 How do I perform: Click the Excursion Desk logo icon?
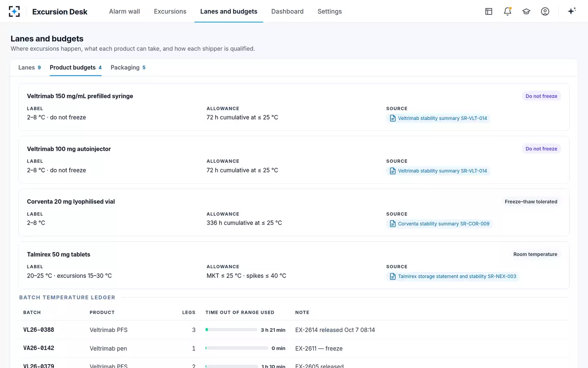[14, 11]
